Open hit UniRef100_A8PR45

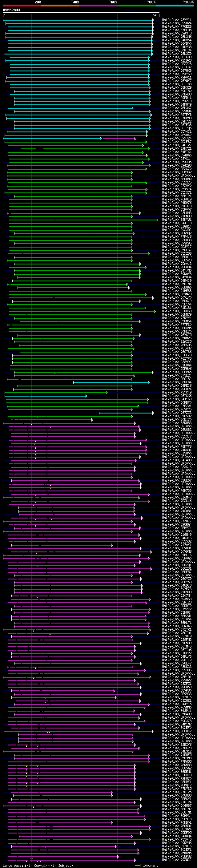[x=177, y=372]
